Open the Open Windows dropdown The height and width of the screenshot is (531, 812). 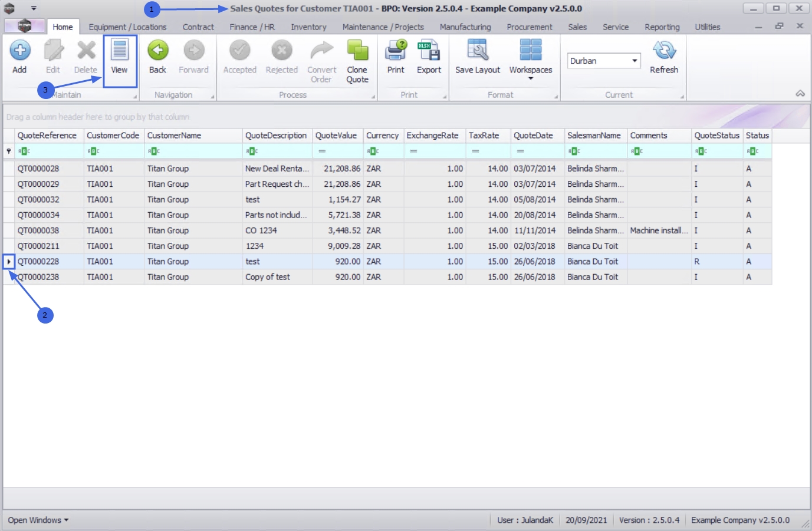(x=38, y=520)
